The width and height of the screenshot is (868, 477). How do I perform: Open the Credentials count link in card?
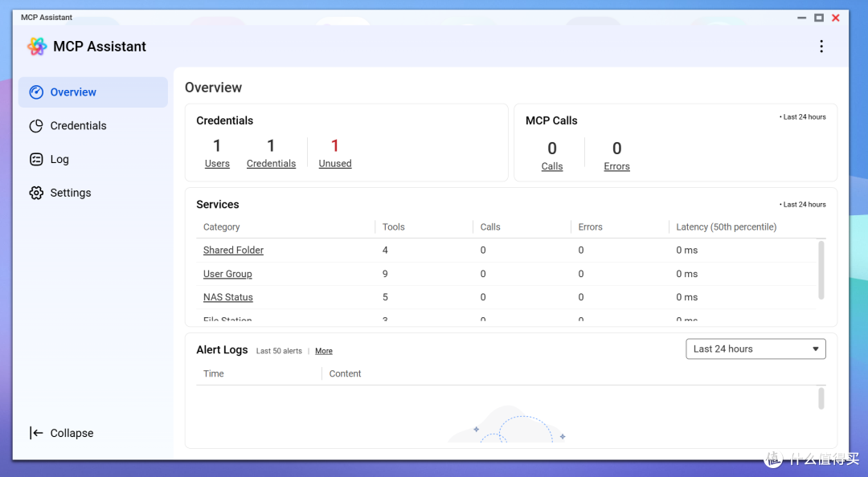[x=272, y=164]
